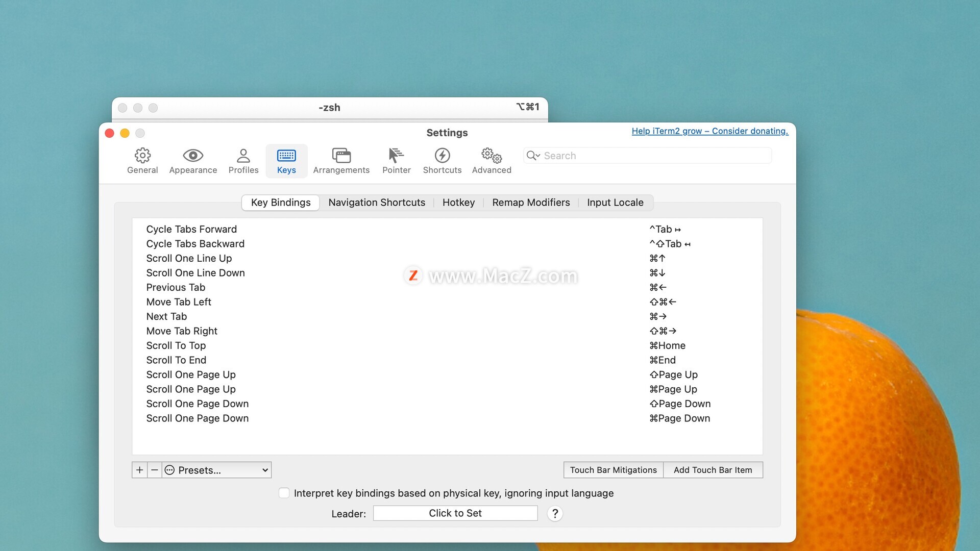Open the Appearance settings pane
The height and width of the screenshot is (551, 980).
click(x=193, y=161)
